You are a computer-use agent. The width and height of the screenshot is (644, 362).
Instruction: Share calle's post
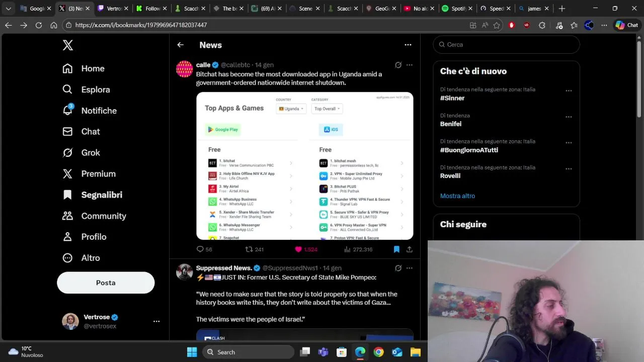[x=410, y=249]
